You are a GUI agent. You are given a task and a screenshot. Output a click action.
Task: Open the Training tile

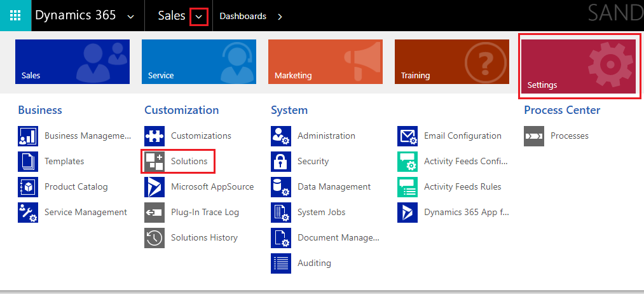point(451,62)
